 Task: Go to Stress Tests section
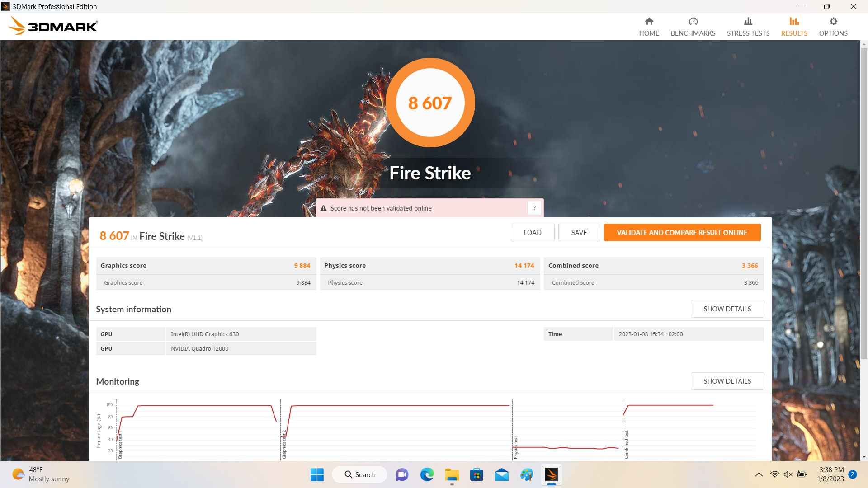(x=748, y=27)
